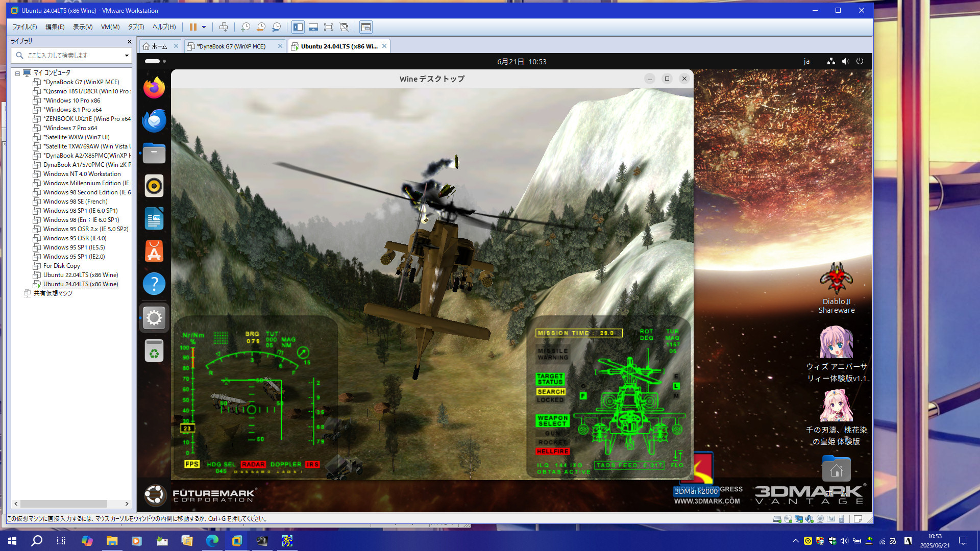The width and height of the screenshot is (980, 551).
Task: Open Rhythmbox from the Ubuntu dock
Action: pyautogui.click(x=154, y=186)
